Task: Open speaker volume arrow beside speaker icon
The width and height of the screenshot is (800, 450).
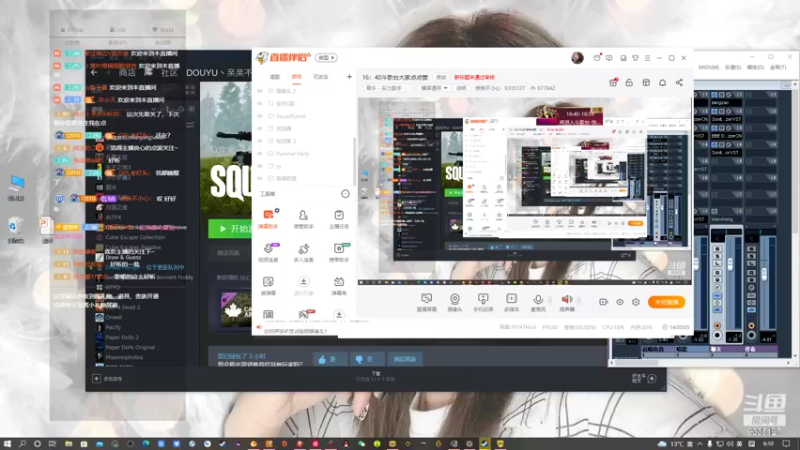Action: pos(579,299)
